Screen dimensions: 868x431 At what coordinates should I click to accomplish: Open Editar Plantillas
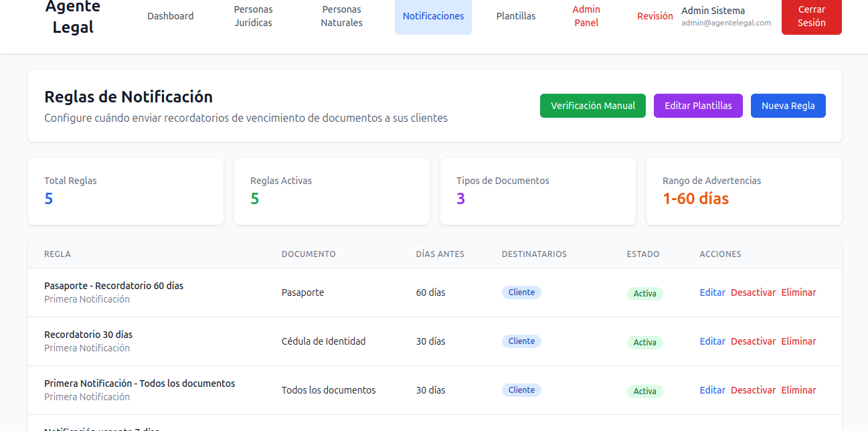click(x=698, y=105)
